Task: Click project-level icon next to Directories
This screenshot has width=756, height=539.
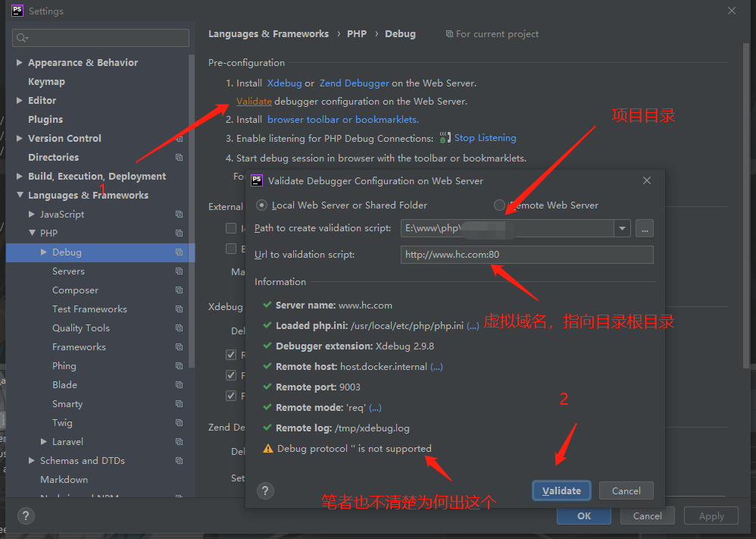Action: point(180,158)
